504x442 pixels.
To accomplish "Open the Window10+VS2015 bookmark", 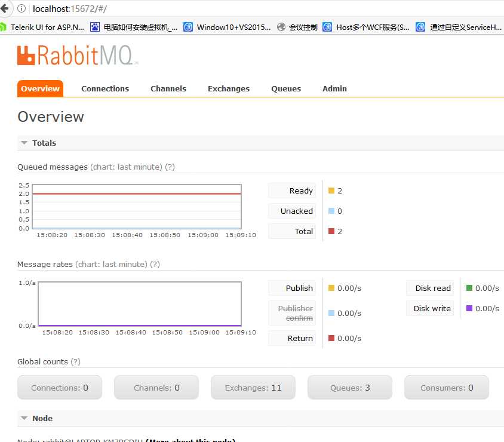I will (227, 27).
